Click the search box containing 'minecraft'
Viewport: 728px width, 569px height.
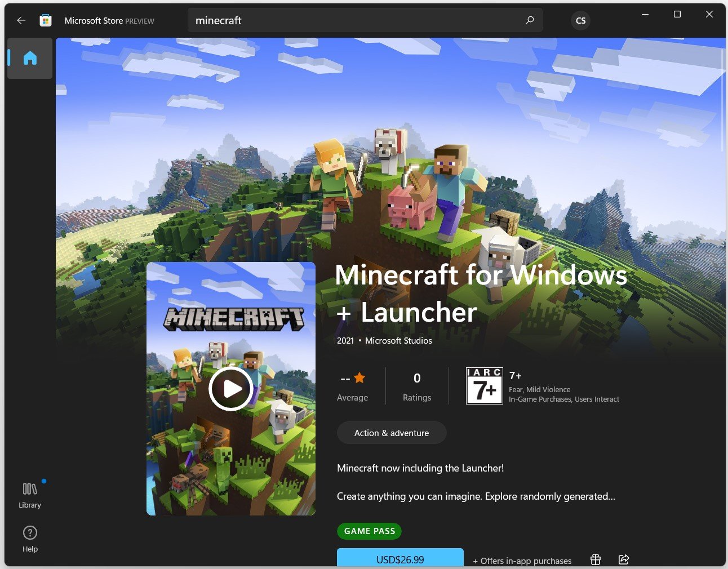pos(365,20)
